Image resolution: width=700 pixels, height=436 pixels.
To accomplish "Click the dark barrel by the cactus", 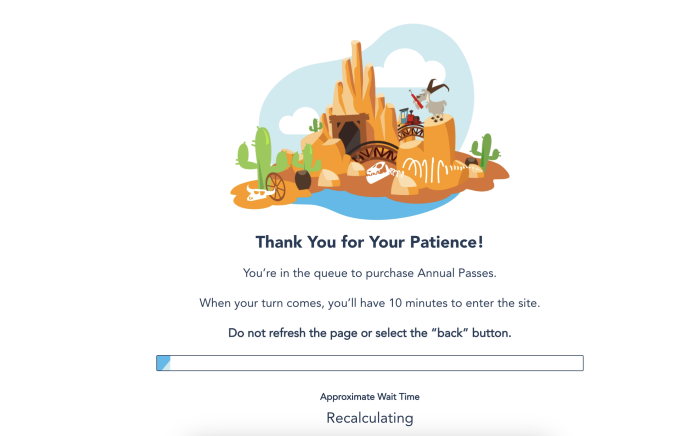I will coord(303,179).
